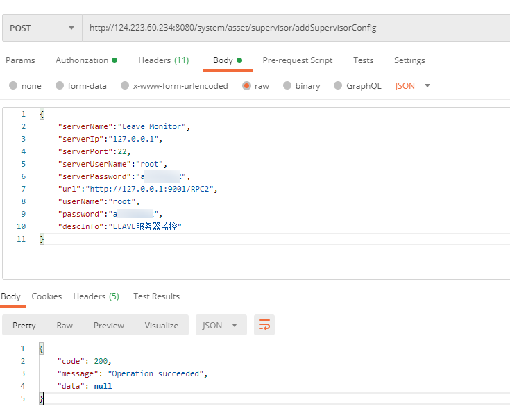Open the request Settings tab

point(409,60)
